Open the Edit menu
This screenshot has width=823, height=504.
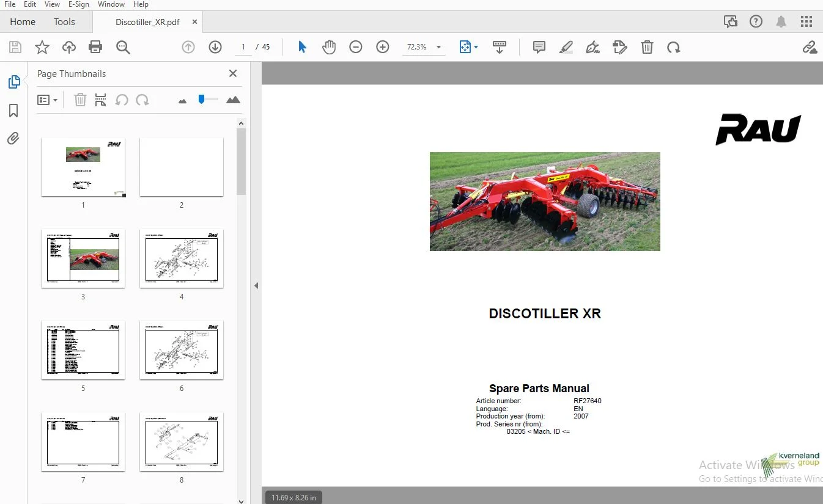[x=30, y=4]
